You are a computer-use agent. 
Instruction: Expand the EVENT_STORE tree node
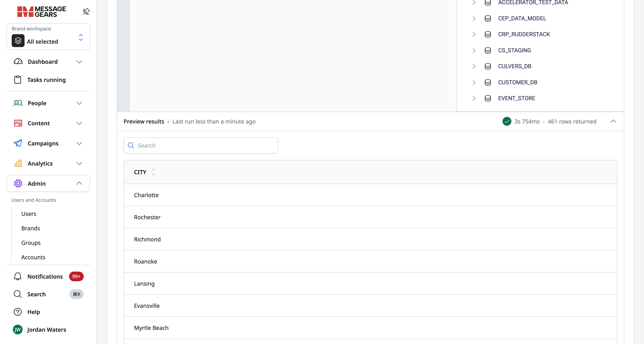pos(474,98)
